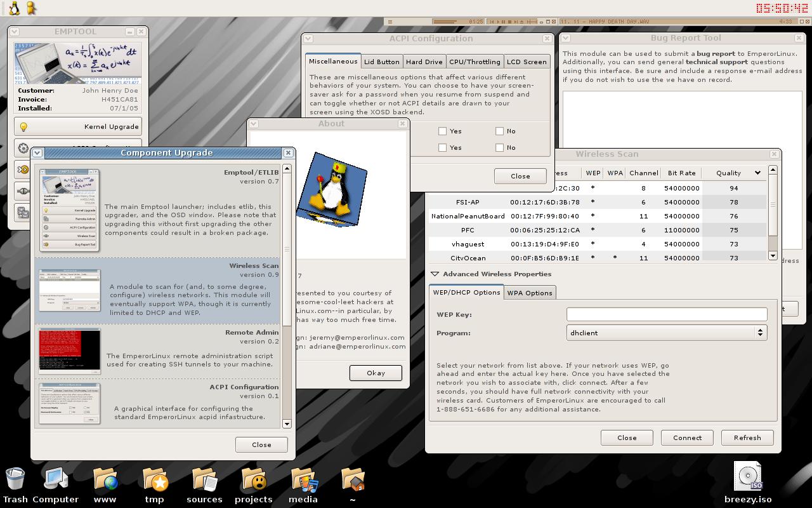Click Refresh in Wireless Scan
This screenshot has height=508, width=812.
click(747, 438)
